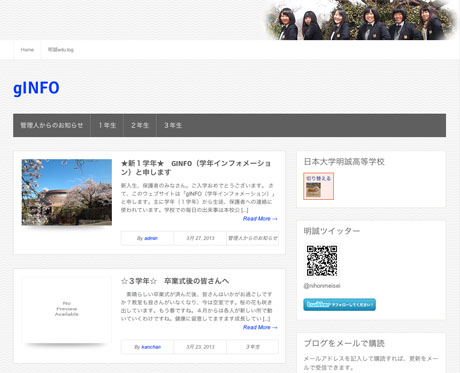Select the 2年生 navigation tab
460x373 pixels.
click(140, 125)
